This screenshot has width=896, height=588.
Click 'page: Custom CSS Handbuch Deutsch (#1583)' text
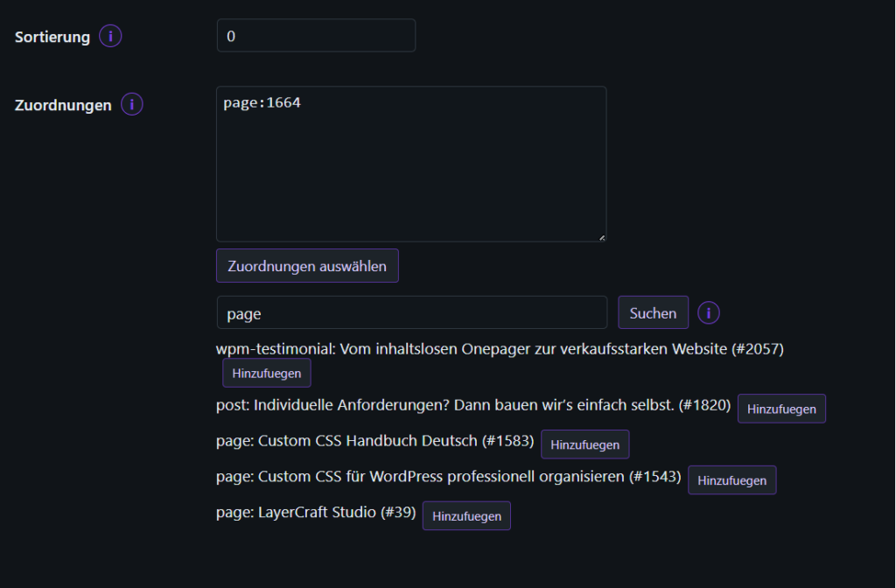coord(374,441)
